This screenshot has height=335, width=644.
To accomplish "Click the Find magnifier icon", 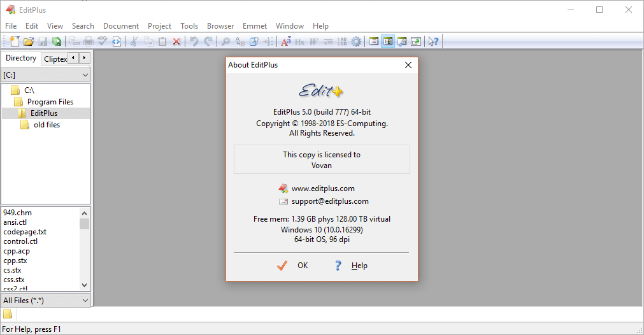I will point(225,41).
